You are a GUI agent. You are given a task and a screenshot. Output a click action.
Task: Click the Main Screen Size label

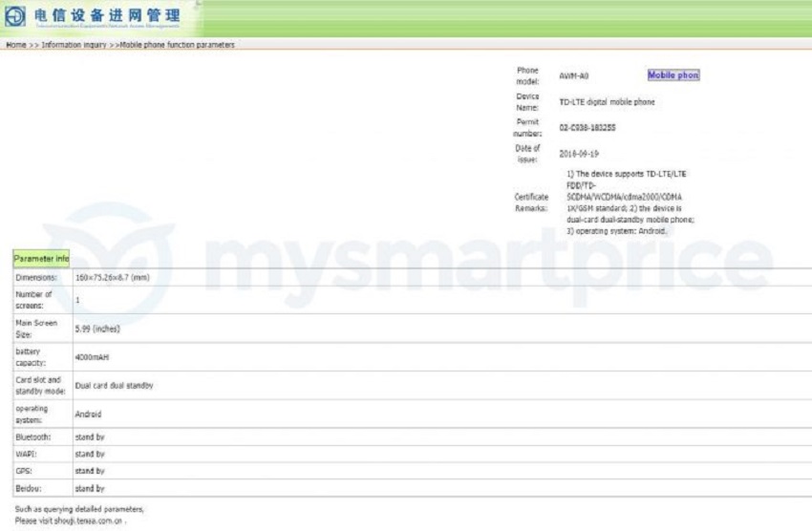[36, 329]
